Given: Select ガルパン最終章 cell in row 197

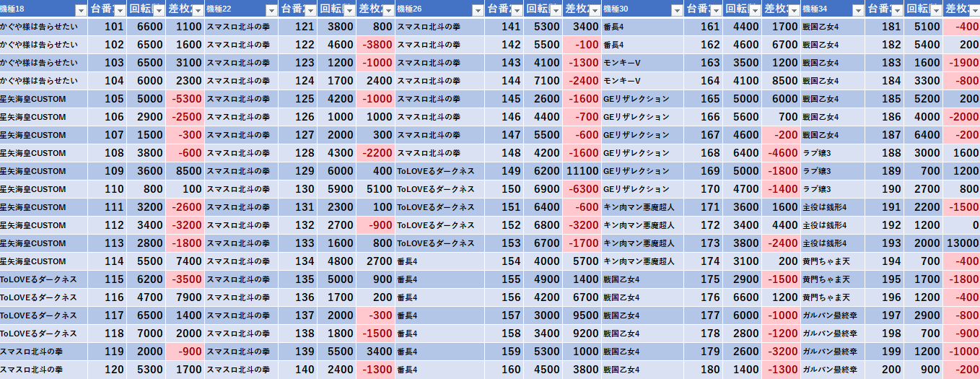Looking at the screenshot, I should click(833, 315).
